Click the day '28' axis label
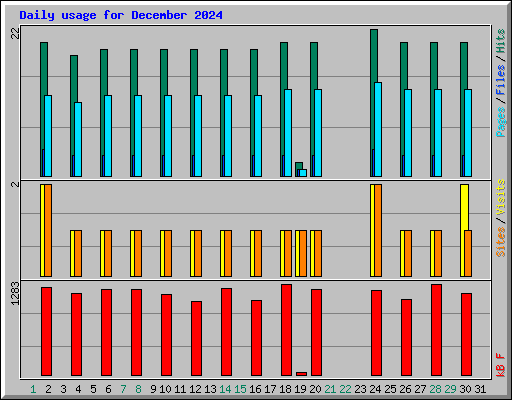This screenshot has height=400, width=512. pyautogui.click(x=435, y=389)
